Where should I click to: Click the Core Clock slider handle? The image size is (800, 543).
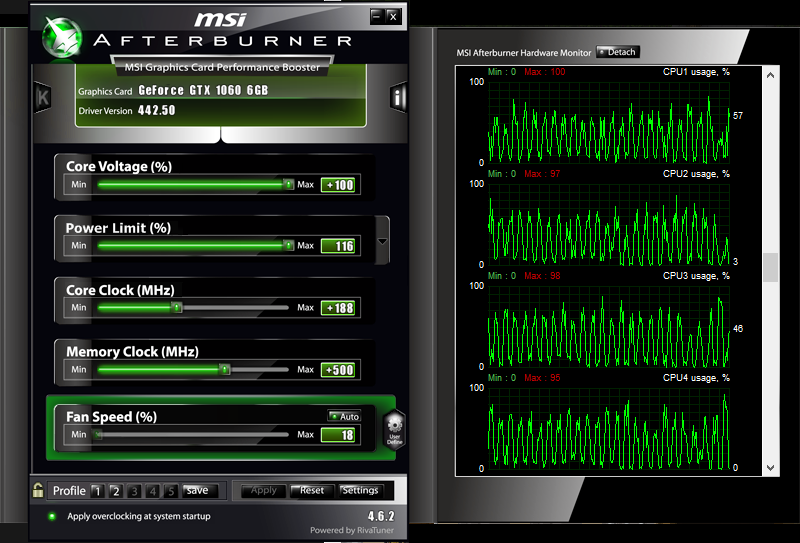(x=177, y=307)
